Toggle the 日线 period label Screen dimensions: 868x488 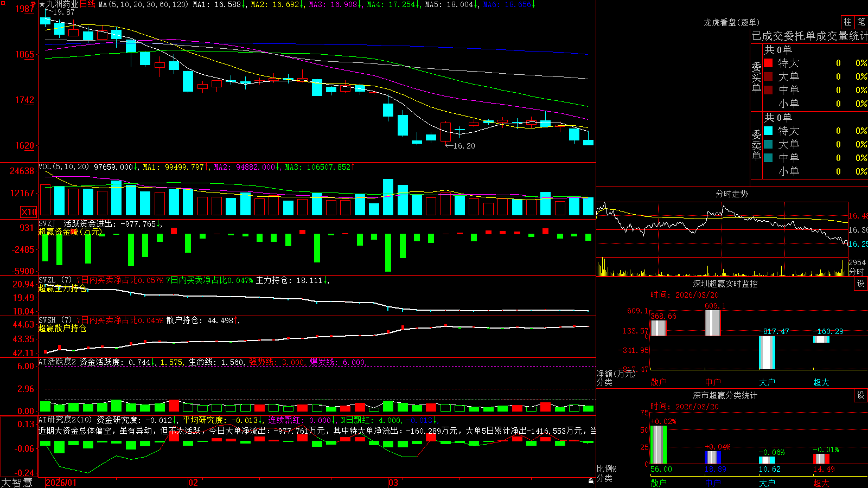tap(87, 4)
